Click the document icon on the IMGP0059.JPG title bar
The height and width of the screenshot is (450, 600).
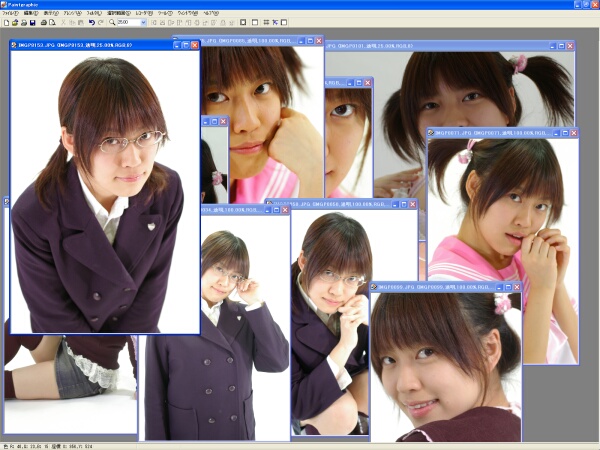coord(374,287)
